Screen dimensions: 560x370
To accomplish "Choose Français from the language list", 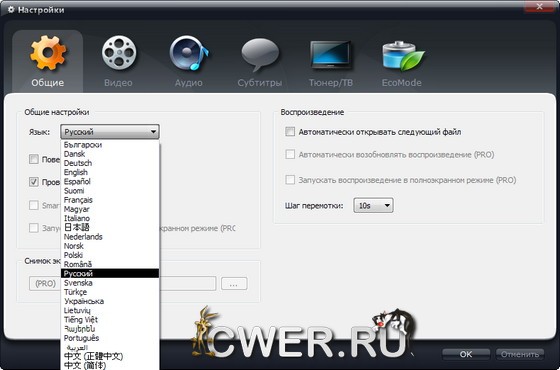I will [110, 200].
